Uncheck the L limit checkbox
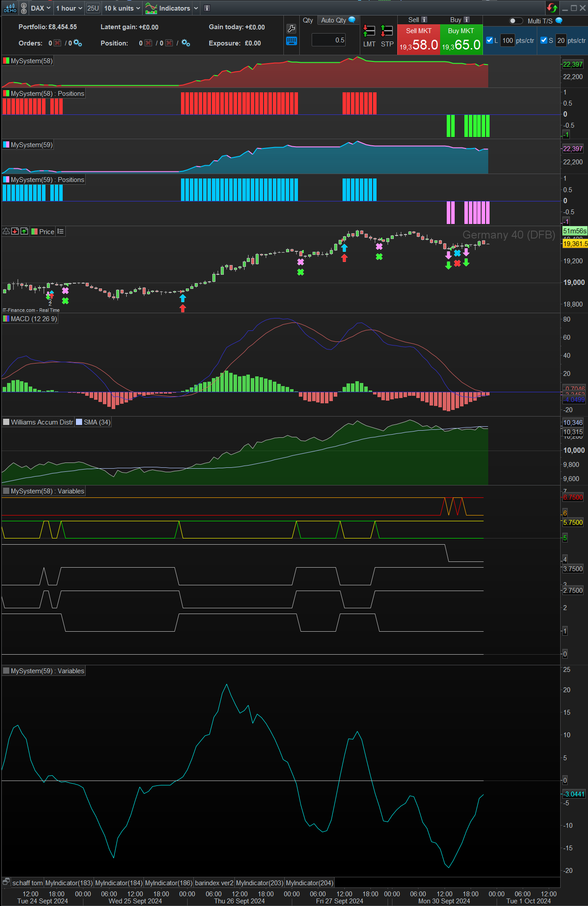588x906 pixels. [x=490, y=40]
